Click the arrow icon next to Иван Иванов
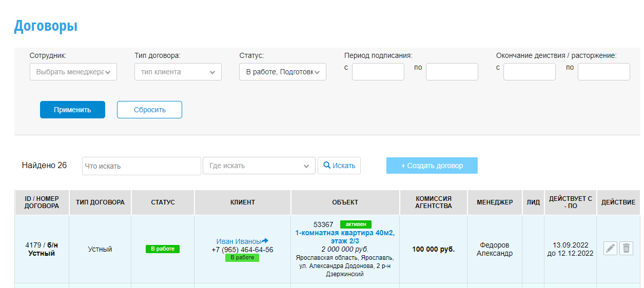This screenshot has height=288, width=644. (x=265, y=241)
